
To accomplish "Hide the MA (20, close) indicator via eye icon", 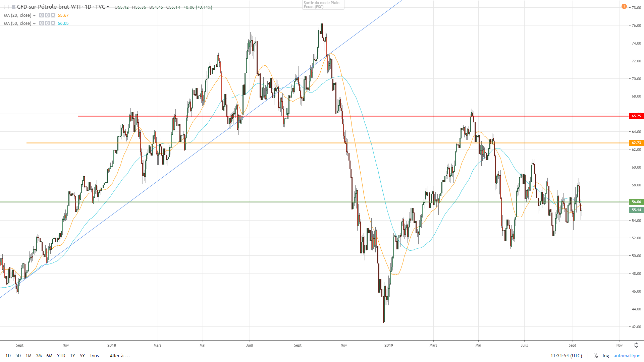I will tap(42, 15).
